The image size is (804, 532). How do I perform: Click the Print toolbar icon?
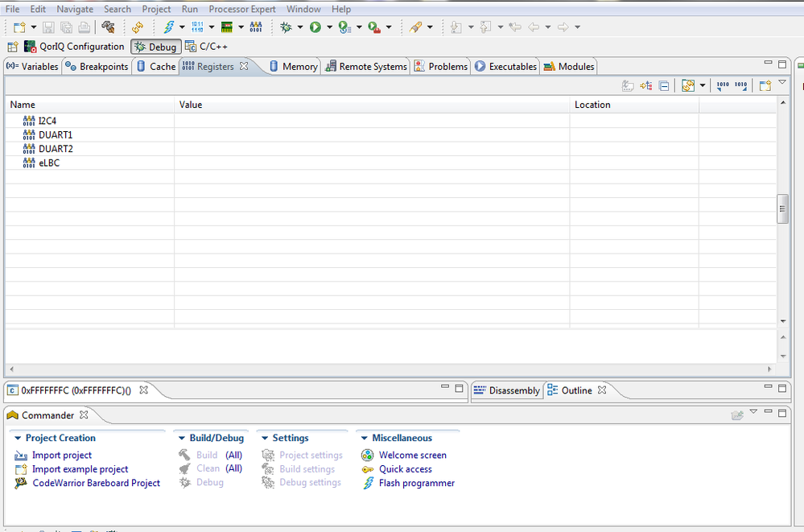pos(85,27)
